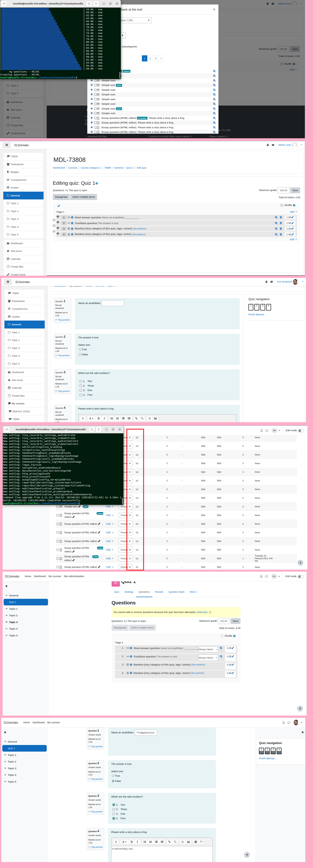The width and height of the screenshot is (313, 868).
Task: Open 'Always latest' dropdown for True/false question
Action: coord(208,658)
